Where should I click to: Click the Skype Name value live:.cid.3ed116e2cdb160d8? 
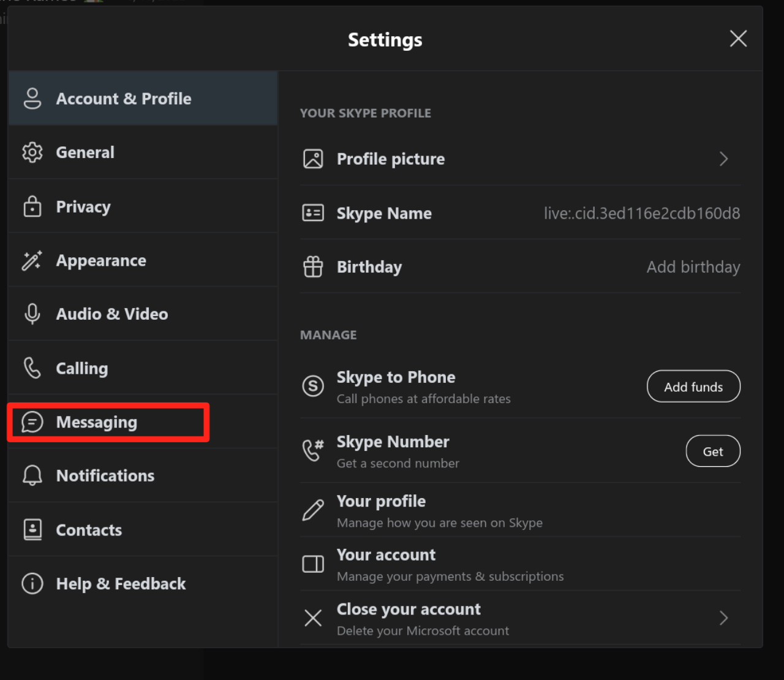tap(642, 213)
